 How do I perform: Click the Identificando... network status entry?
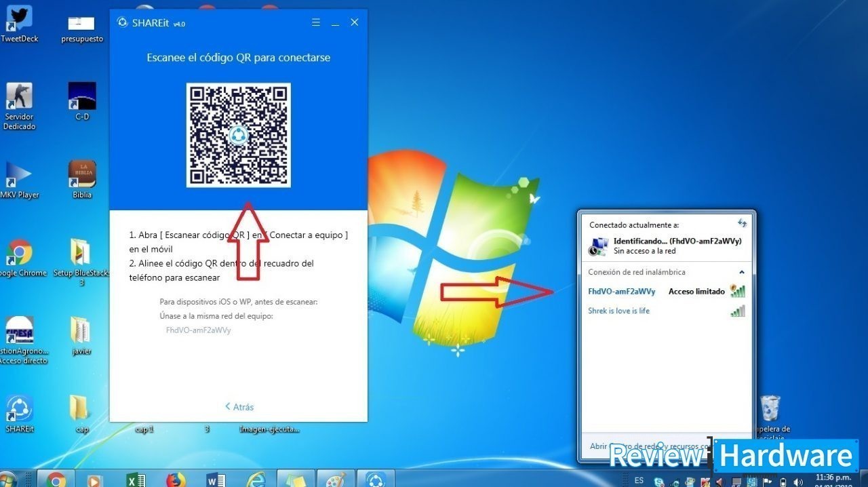click(x=666, y=246)
